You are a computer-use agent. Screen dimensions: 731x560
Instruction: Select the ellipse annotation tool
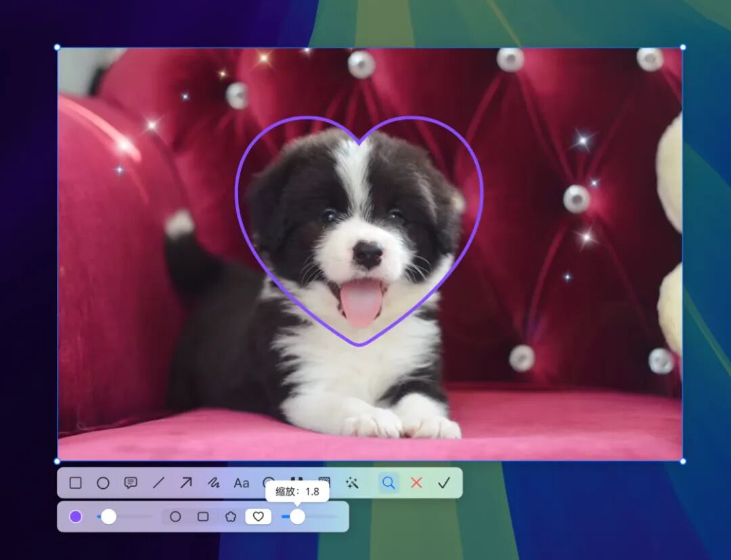click(x=103, y=483)
